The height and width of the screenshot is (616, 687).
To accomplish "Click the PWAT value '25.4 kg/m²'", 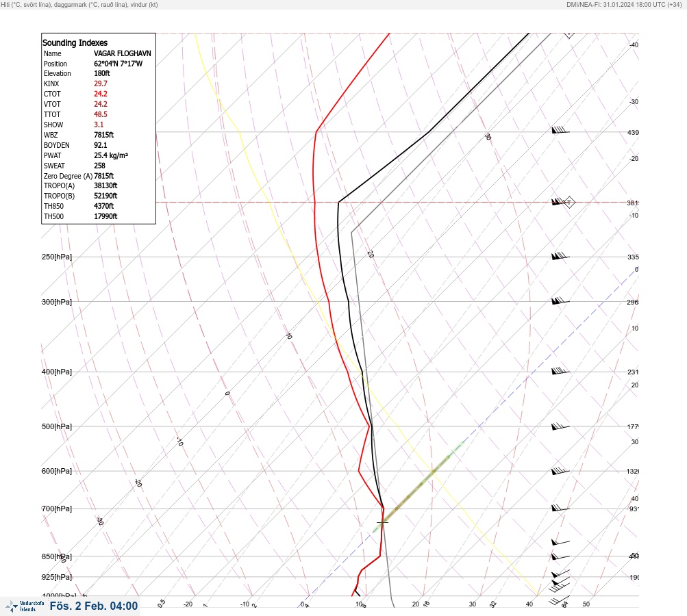I will (111, 155).
